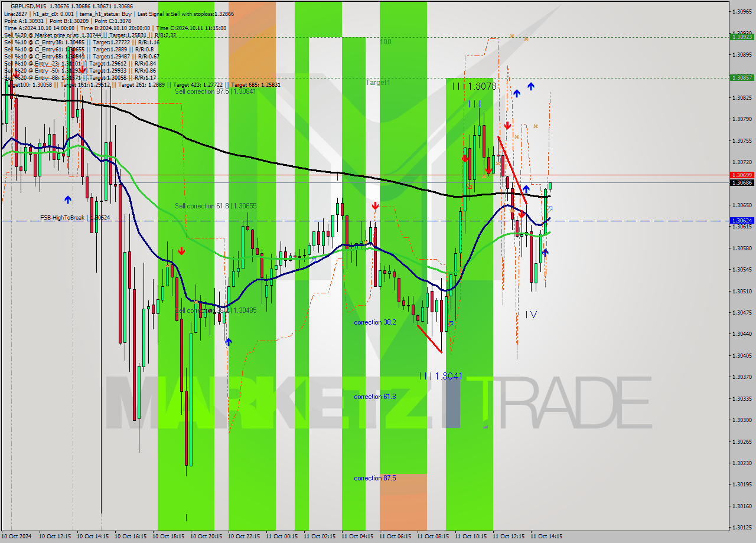Click the blue 'correction 87.5' label
Screen dimensions: 756x543
click(374, 478)
